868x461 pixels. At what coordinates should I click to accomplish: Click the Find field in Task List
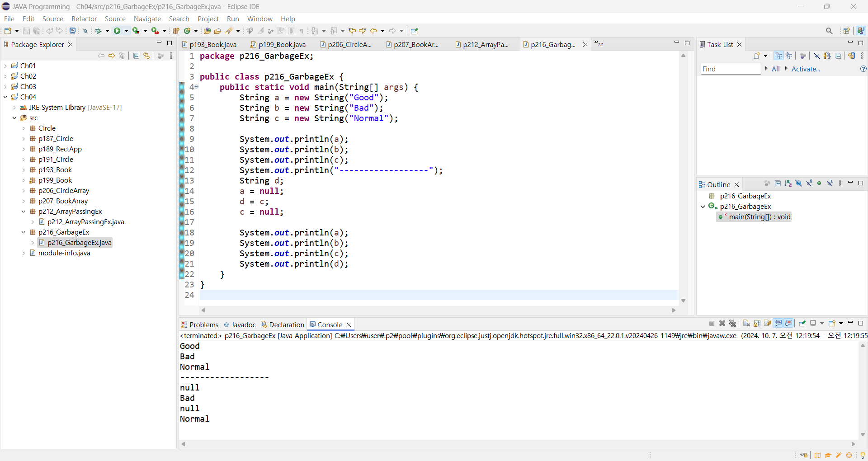(731, 69)
